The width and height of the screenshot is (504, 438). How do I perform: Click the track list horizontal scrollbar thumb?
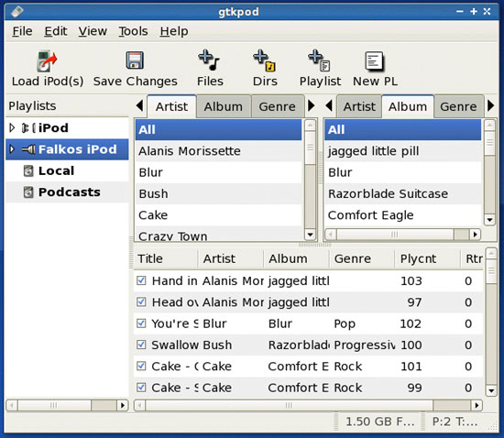coord(290,405)
